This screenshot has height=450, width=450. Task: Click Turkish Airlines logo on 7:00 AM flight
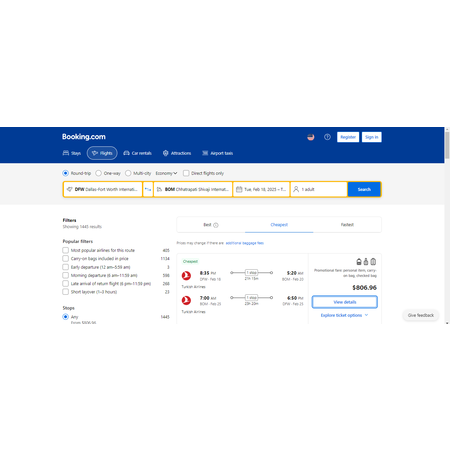pyautogui.click(x=186, y=300)
